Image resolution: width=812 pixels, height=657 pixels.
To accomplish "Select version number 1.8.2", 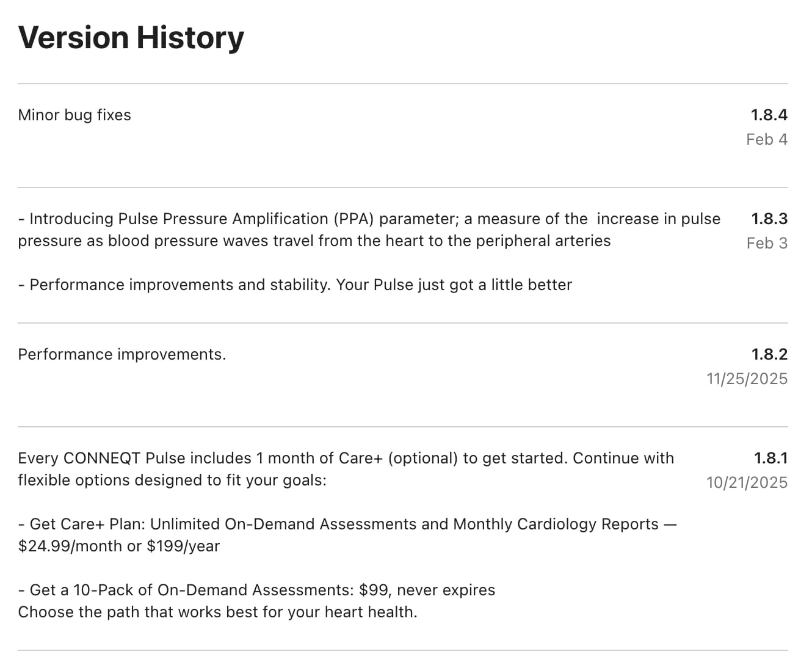I will [769, 354].
